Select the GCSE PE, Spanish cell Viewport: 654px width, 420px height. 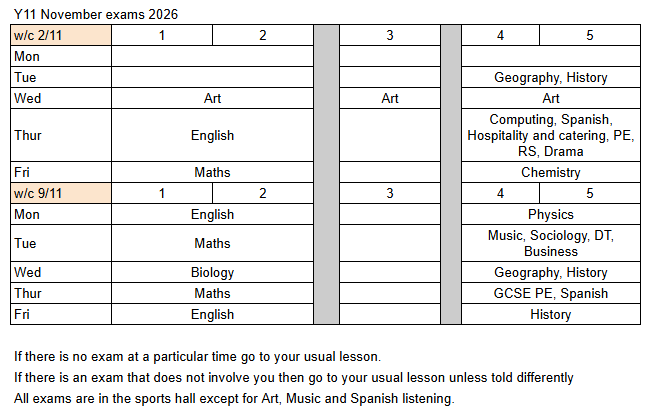pos(551,293)
